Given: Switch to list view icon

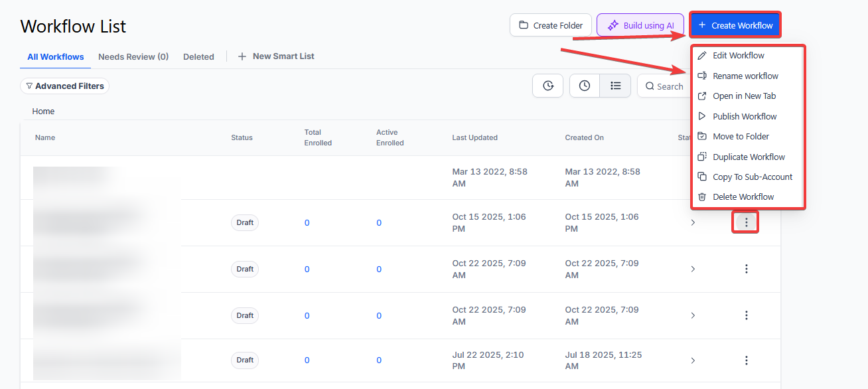Looking at the screenshot, I should [615, 86].
